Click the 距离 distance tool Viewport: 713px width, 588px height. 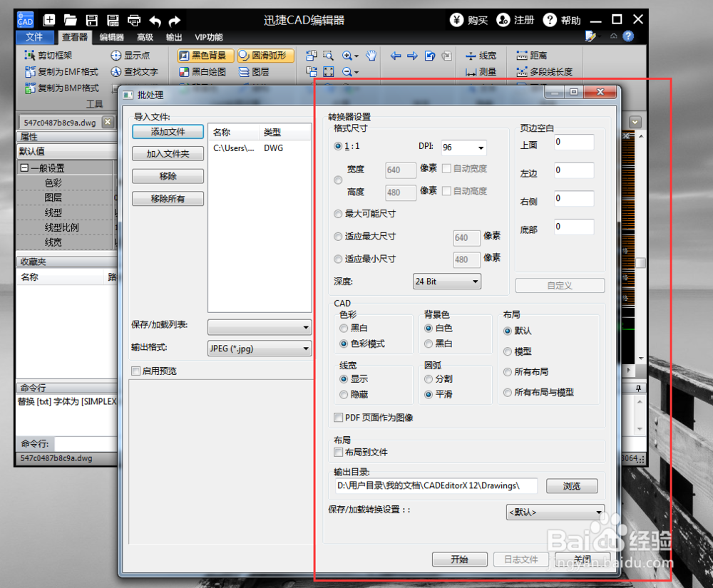pyautogui.click(x=532, y=56)
